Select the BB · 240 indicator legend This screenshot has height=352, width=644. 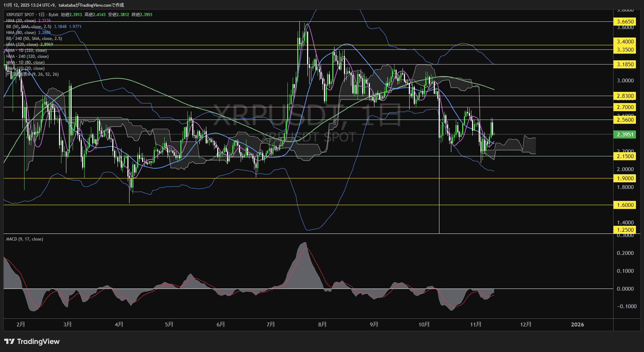coord(34,39)
